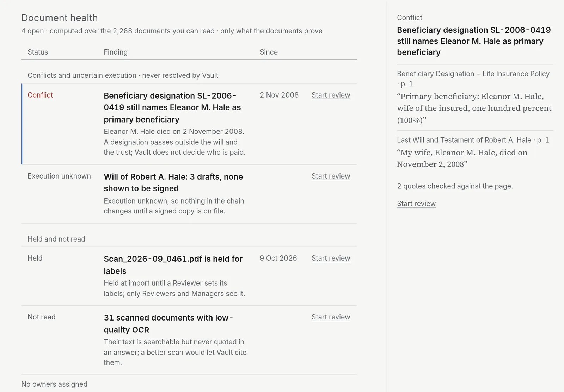Click the 'Document health' page heading
This screenshot has height=392, width=564.
click(60, 18)
